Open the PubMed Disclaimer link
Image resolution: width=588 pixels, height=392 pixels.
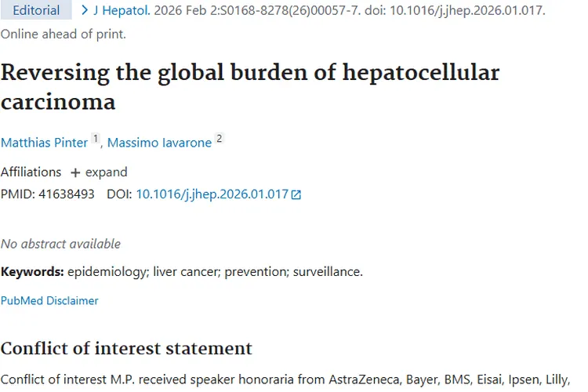(49, 300)
